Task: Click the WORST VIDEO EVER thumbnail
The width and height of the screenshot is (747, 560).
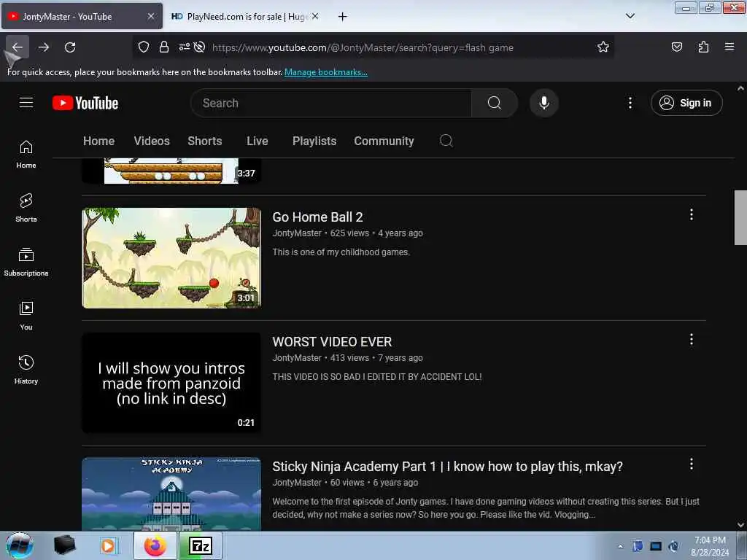Action: 171,383
